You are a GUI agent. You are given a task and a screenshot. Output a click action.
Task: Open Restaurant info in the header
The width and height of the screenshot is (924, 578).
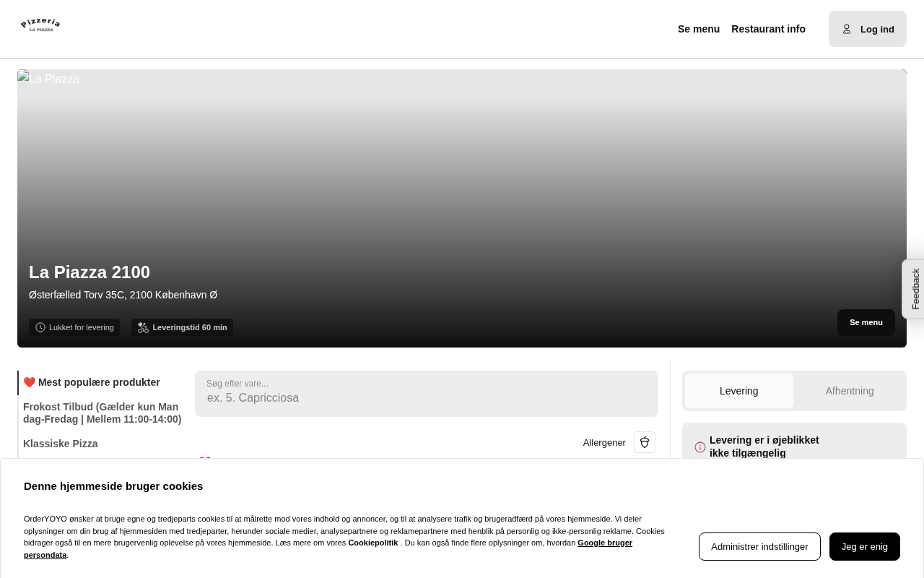(768, 29)
